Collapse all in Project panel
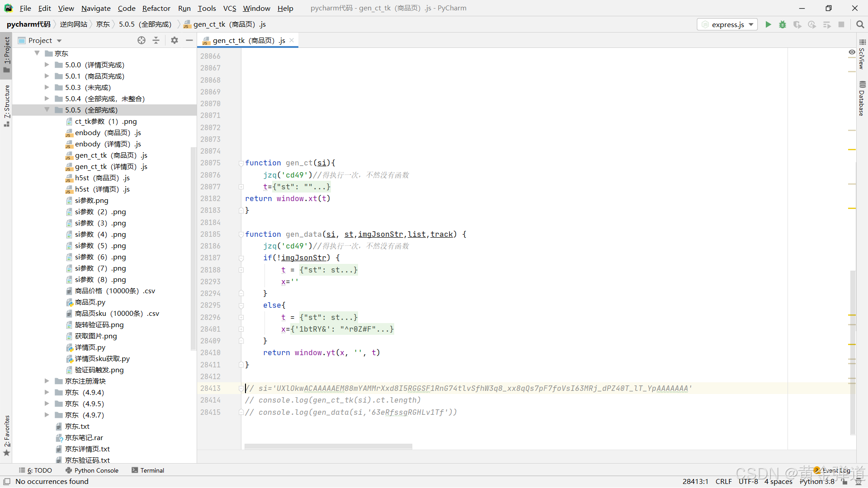Viewport: 868px width, 488px height. pyautogui.click(x=156, y=40)
